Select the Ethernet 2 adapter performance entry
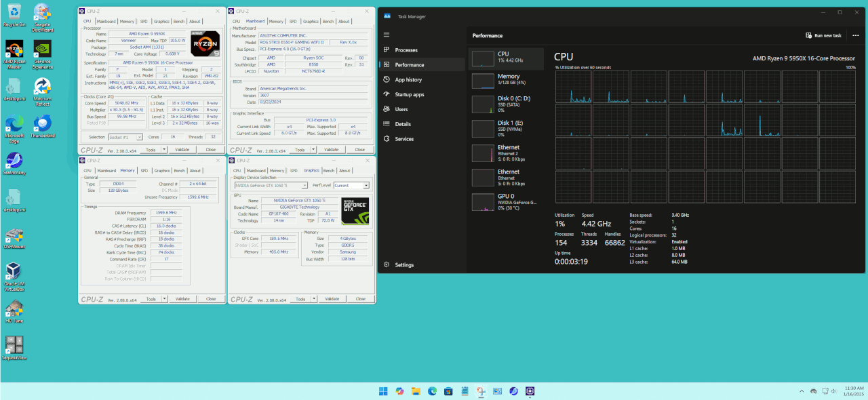Screen dimensions: 868x400 point(506,153)
